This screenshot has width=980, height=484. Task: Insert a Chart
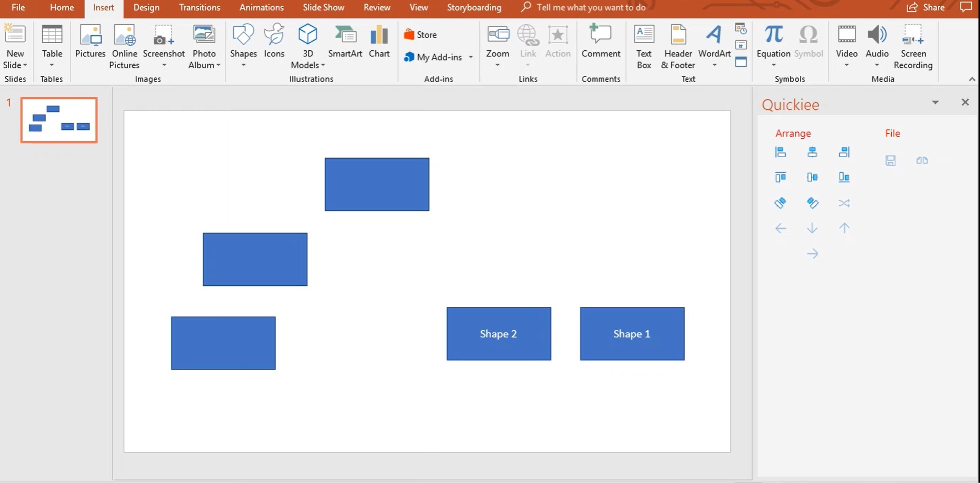click(x=379, y=41)
